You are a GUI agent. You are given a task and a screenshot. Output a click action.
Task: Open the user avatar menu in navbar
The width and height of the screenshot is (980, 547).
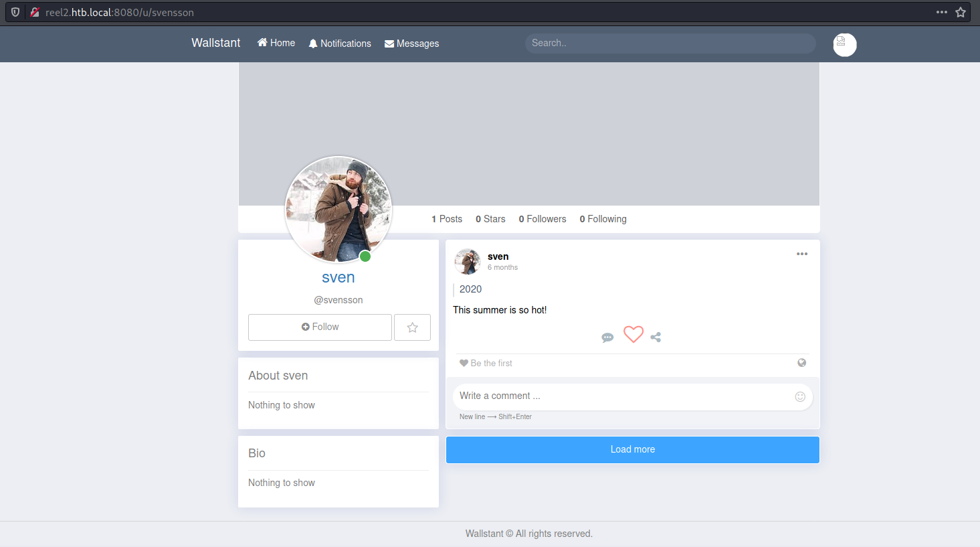click(x=844, y=45)
